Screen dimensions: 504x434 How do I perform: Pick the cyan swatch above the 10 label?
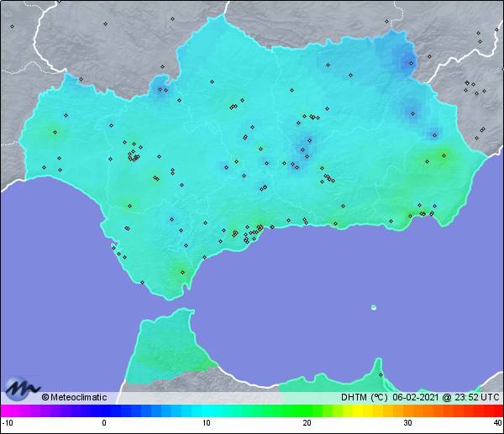(207, 410)
